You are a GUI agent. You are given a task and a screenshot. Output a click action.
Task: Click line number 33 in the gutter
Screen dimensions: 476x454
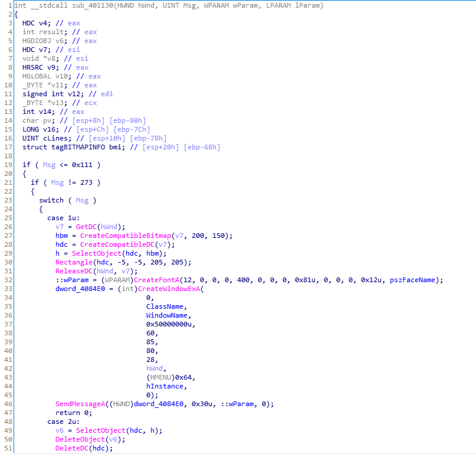pos(8,289)
